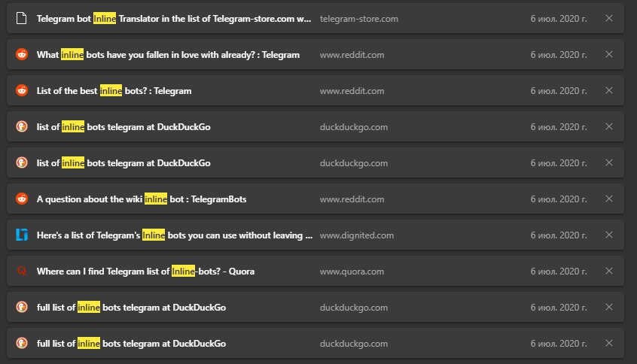Click www.reddit.com in the 'List of the best' row
637x364 pixels.
(352, 91)
